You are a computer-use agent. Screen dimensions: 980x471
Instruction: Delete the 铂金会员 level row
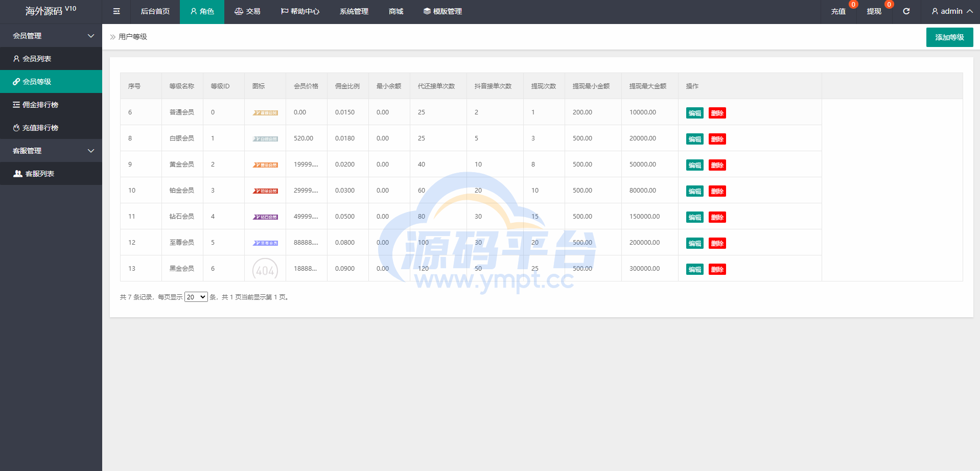click(717, 191)
